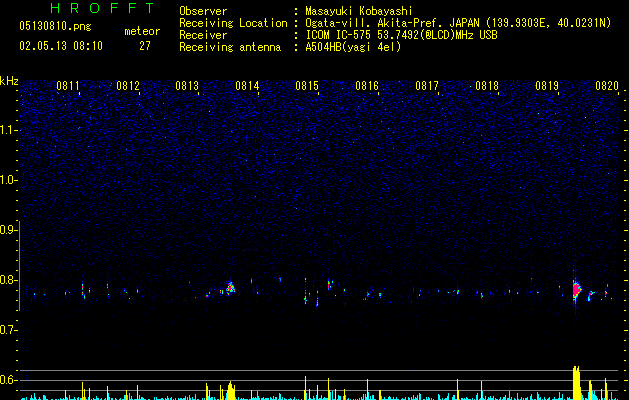Viewport: 629px width, 400px height.
Task: Click the 0.8 kHz axis label
Action: point(8,280)
